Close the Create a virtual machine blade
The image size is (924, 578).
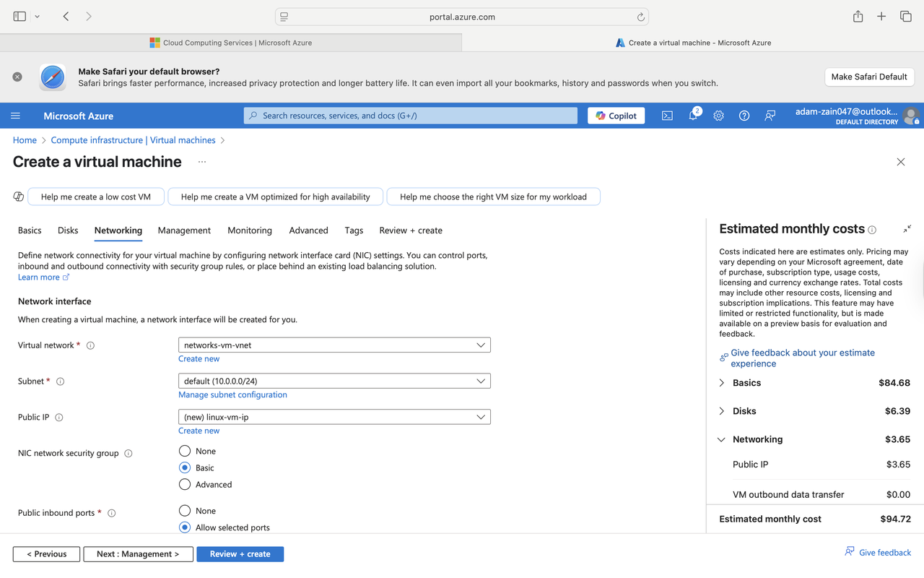click(901, 162)
